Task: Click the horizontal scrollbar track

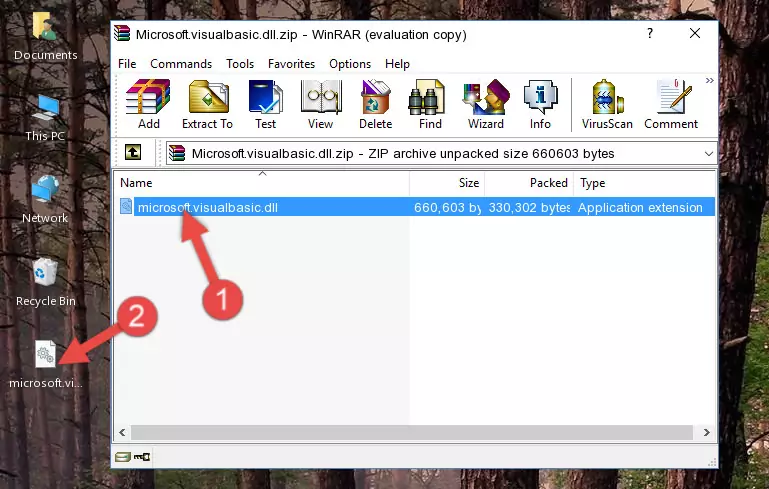Action: pyautogui.click(x=411, y=432)
